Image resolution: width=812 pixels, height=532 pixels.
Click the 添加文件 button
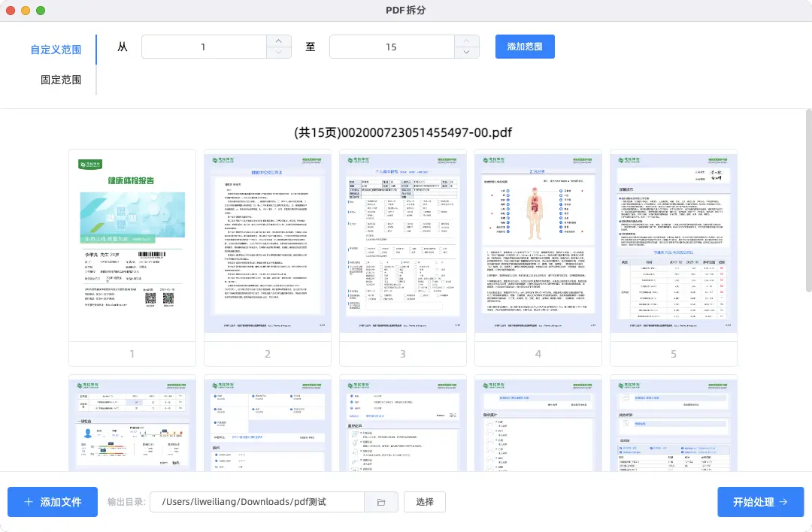pos(53,502)
